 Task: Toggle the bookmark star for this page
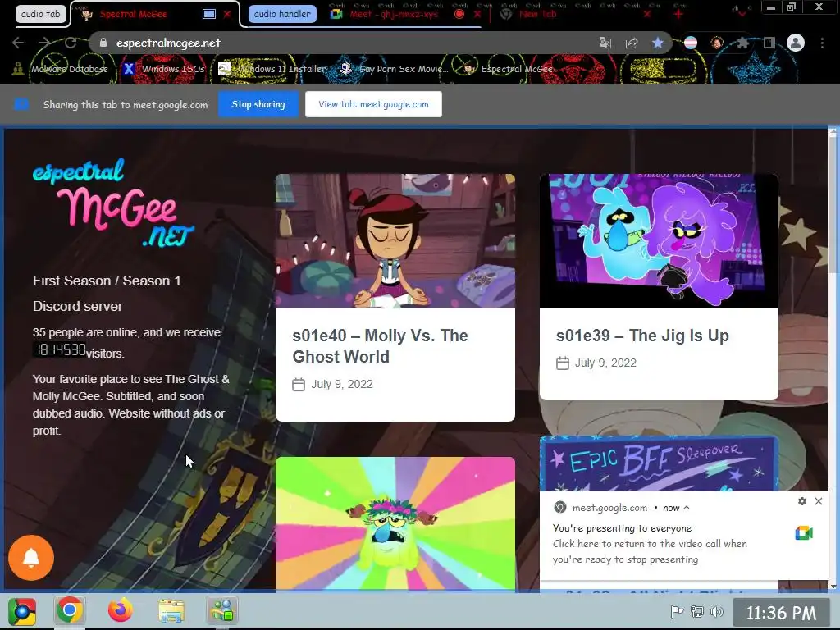(657, 43)
